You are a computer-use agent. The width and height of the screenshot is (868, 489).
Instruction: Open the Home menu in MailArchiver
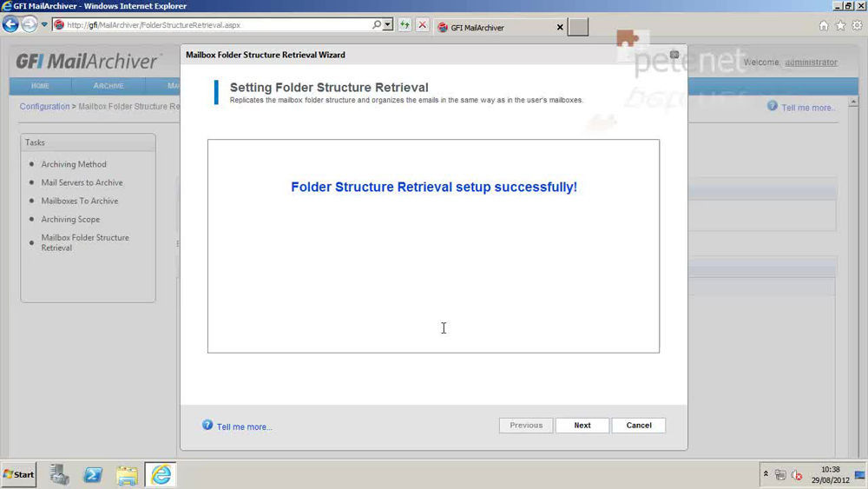tap(40, 86)
